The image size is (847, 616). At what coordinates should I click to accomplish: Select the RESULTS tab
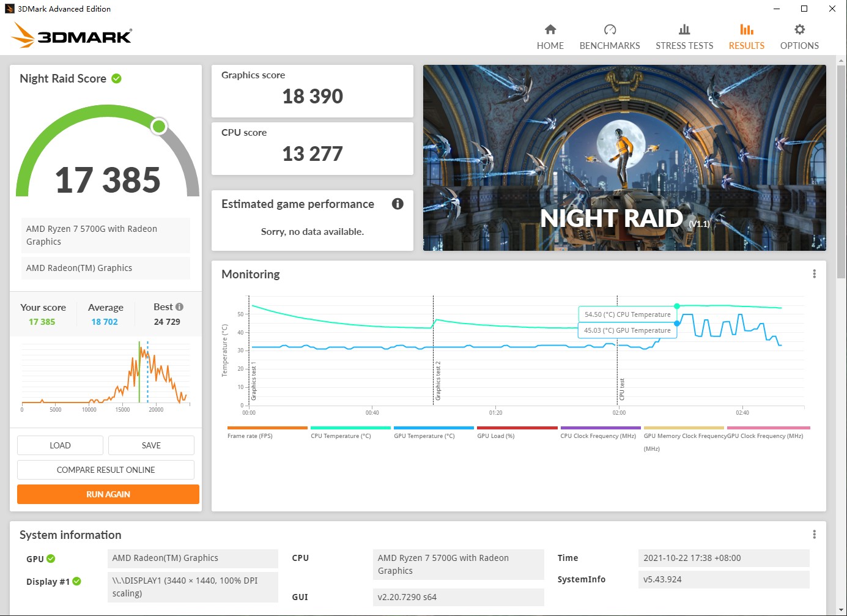pos(746,37)
